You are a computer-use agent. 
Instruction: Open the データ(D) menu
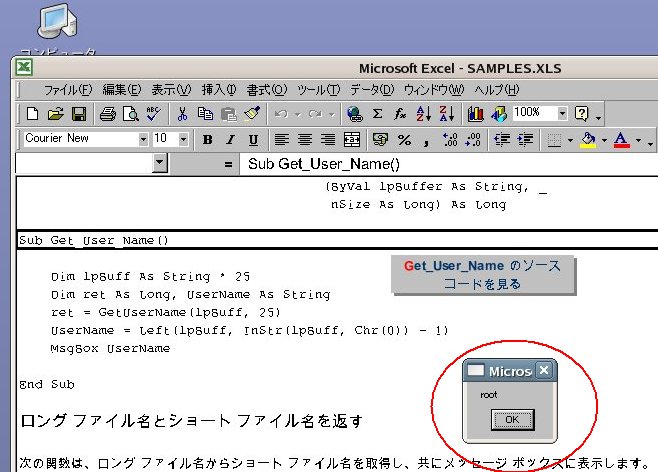click(372, 90)
